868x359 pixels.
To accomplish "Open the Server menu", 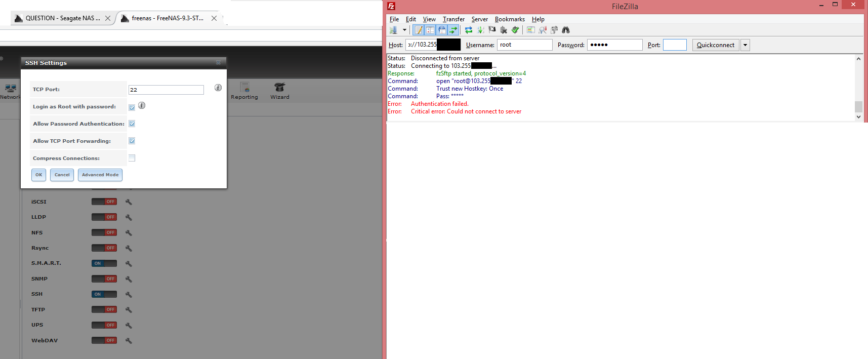I will (x=480, y=19).
